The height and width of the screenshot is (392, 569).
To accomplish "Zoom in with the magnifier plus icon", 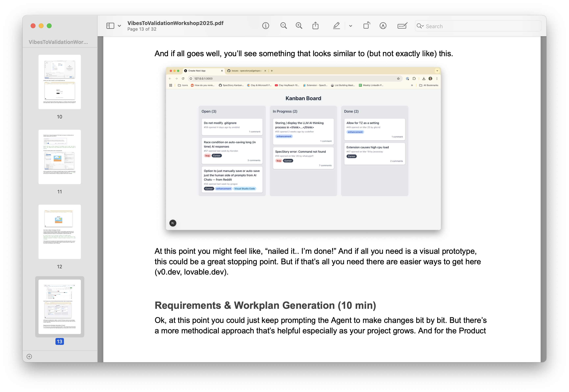I will 299,26.
